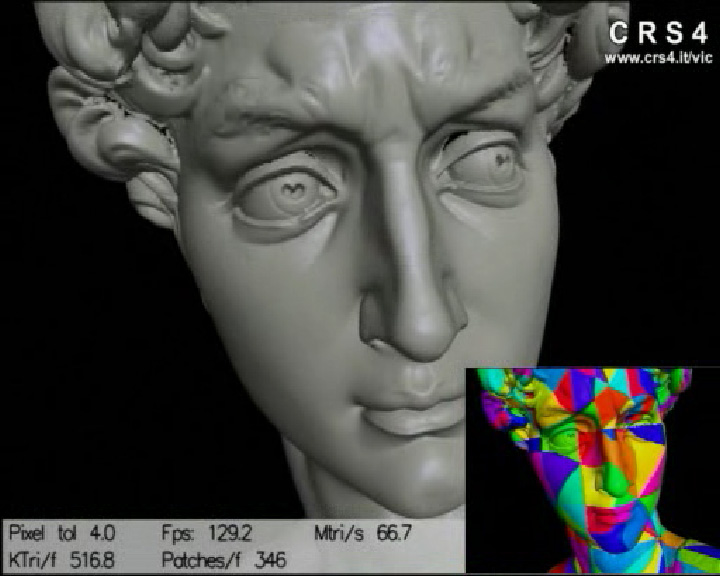Click the Mtri/s 66.7 readout

(x=363, y=533)
